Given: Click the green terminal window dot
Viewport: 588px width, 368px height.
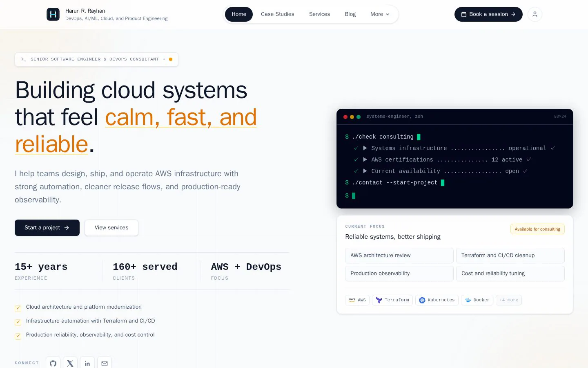Looking at the screenshot, I should pyautogui.click(x=359, y=117).
